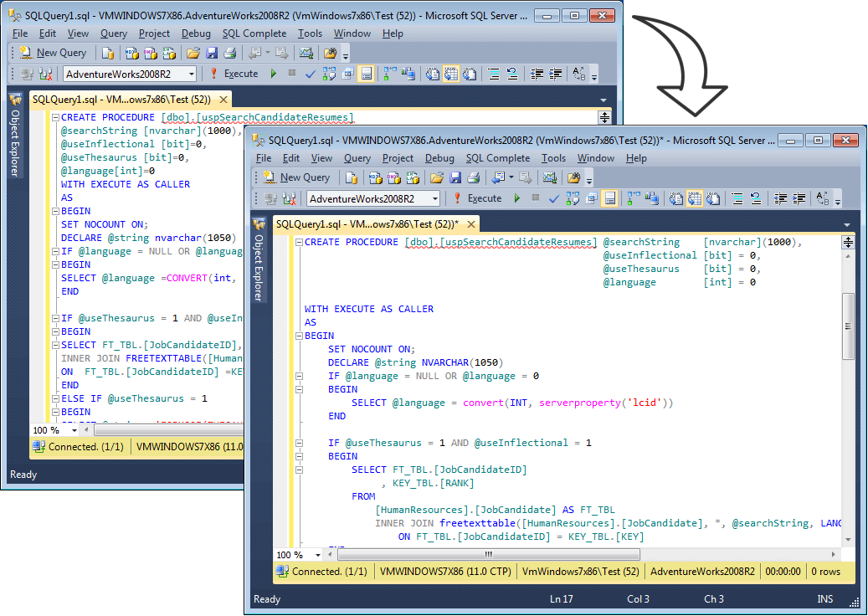Open the SQL Complete menu in front window
Image resolution: width=868 pixels, height=616 pixels.
pos(498,158)
